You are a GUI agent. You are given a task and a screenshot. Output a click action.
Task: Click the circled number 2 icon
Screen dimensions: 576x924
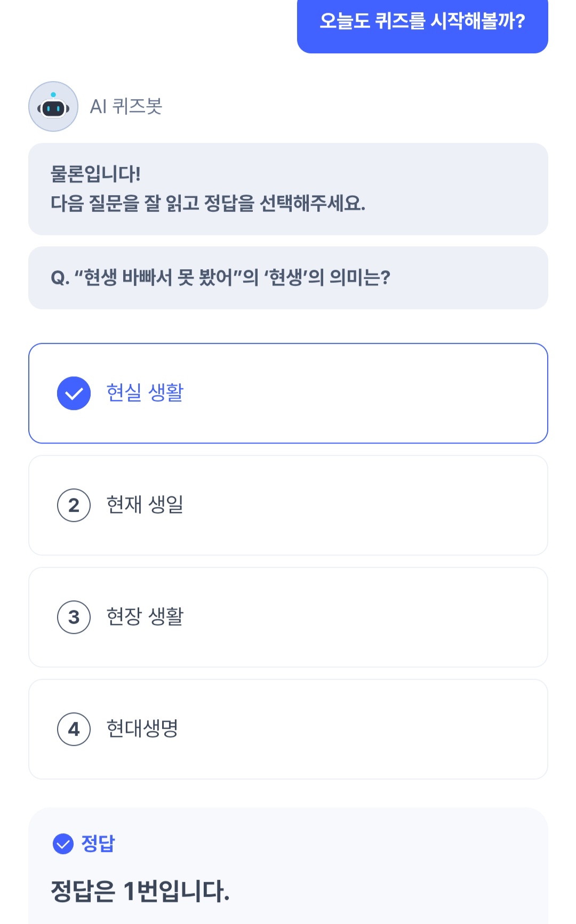[x=74, y=505]
